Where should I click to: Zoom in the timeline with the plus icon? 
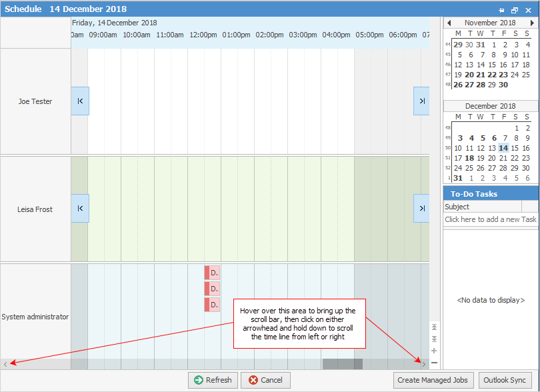pos(434,351)
